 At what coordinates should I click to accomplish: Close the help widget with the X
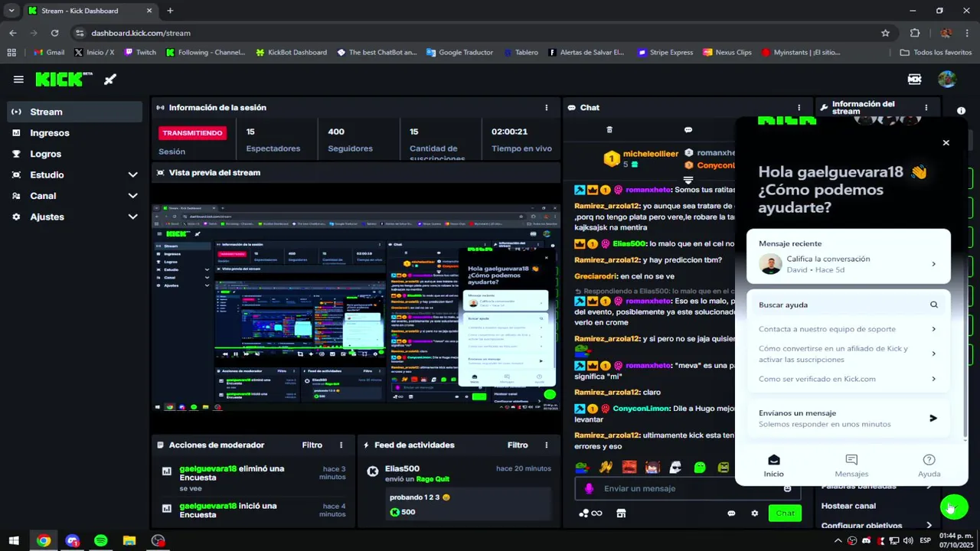(946, 142)
